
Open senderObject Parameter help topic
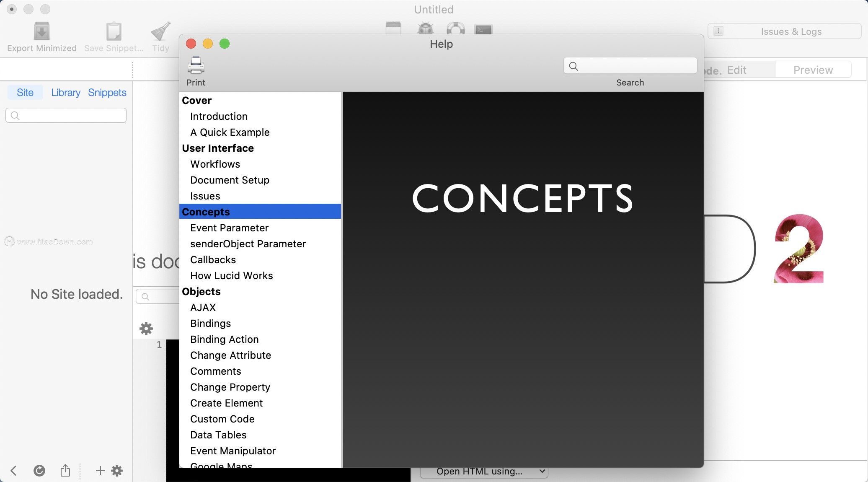pyautogui.click(x=248, y=244)
